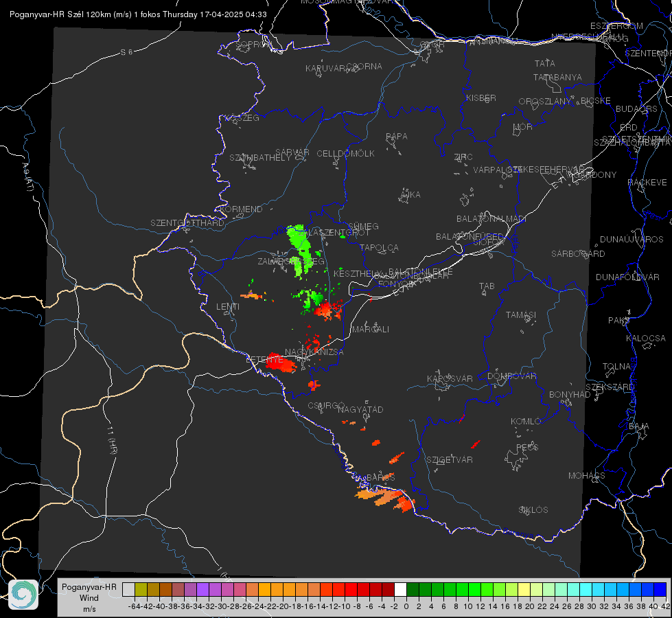Click the Poganyvar-HR label in the legend box
Screen dimensions: 672x618
(x=89, y=587)
